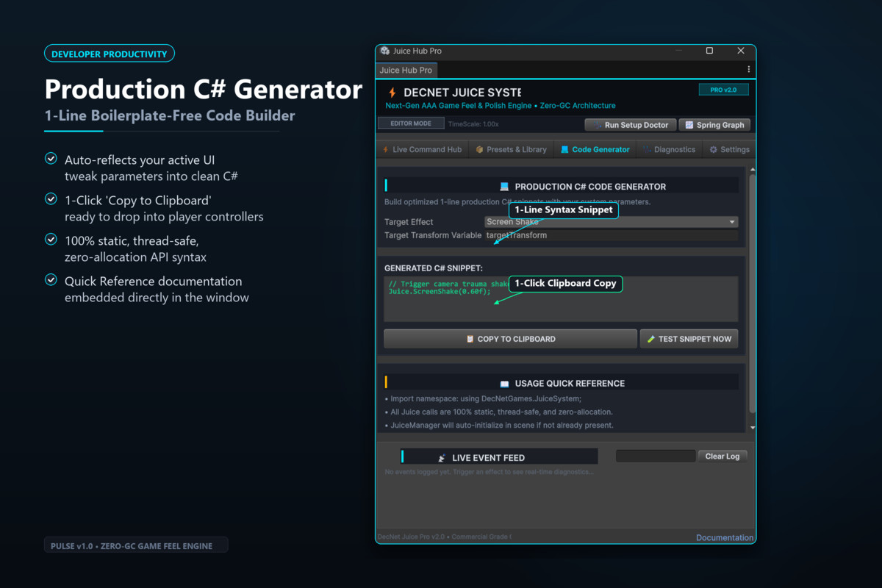
Task: Open the Presets & Library tab
Action: (511, 149)
